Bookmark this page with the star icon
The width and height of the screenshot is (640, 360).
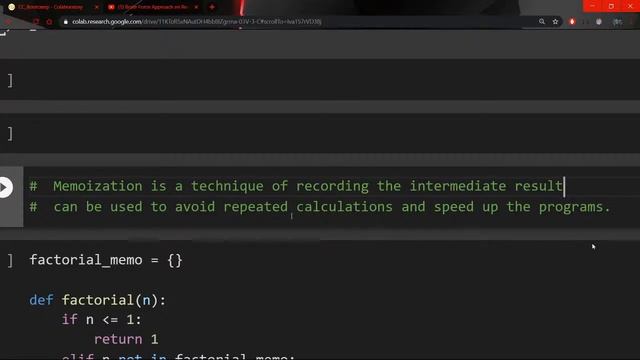pos(555,22)
